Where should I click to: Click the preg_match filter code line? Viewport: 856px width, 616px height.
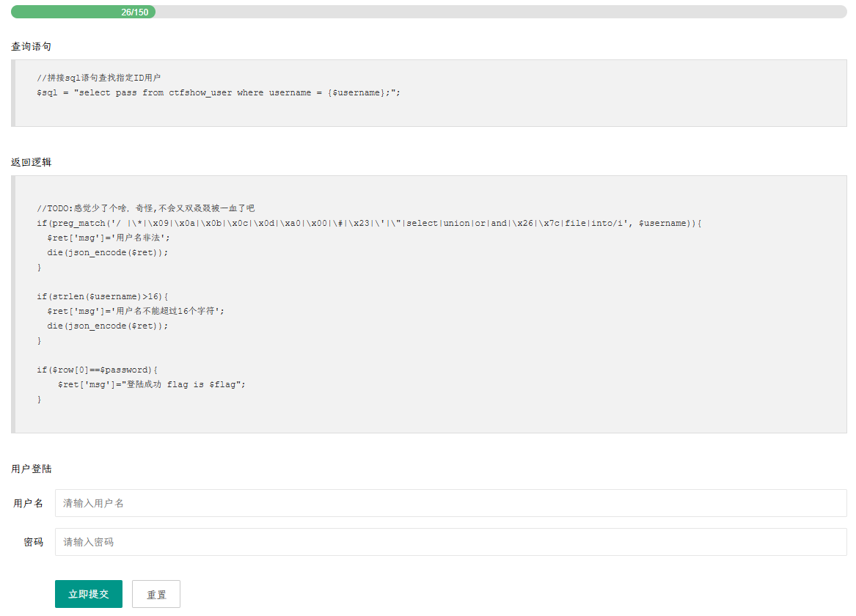point(369,223)
